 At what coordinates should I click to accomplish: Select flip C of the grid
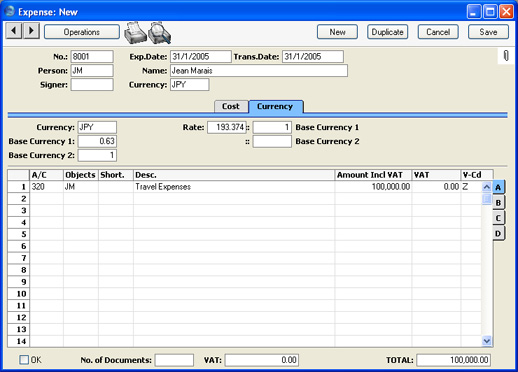tap(498, 218)
